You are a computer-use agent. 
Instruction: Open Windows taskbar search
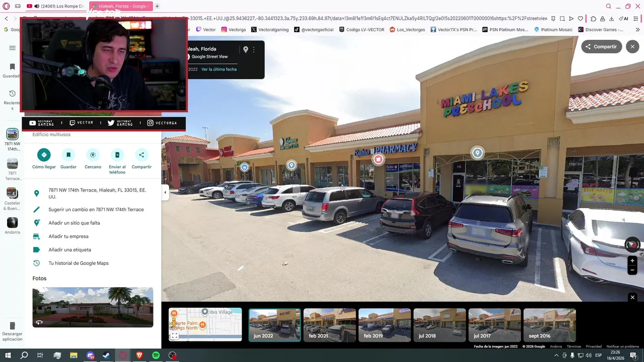[24, 355]
